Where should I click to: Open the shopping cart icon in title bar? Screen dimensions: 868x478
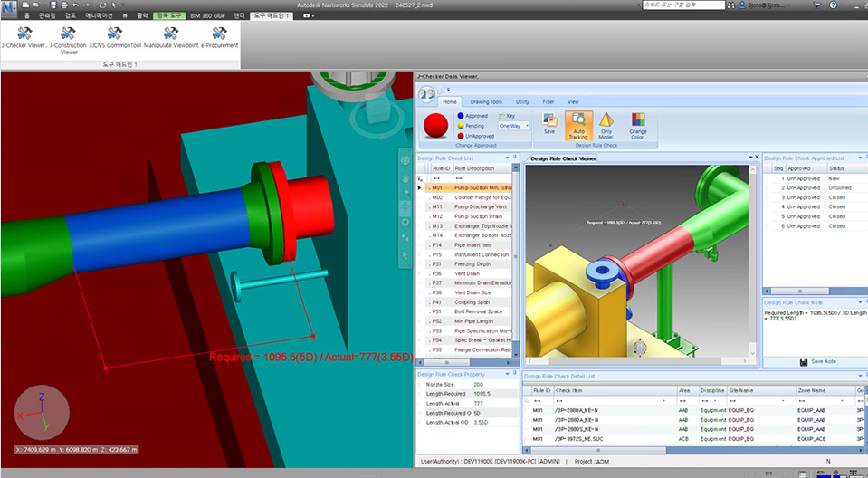tap(816, 5)
